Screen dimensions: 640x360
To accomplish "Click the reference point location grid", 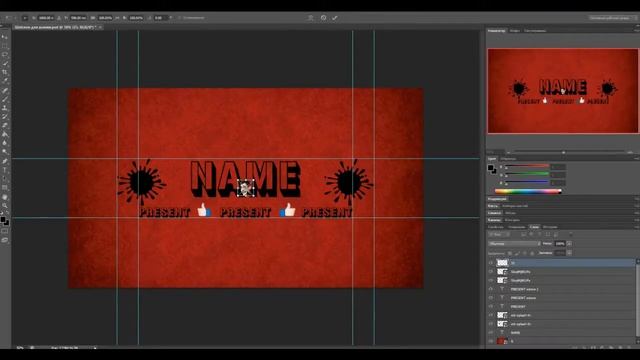I will tap(25, 18).
